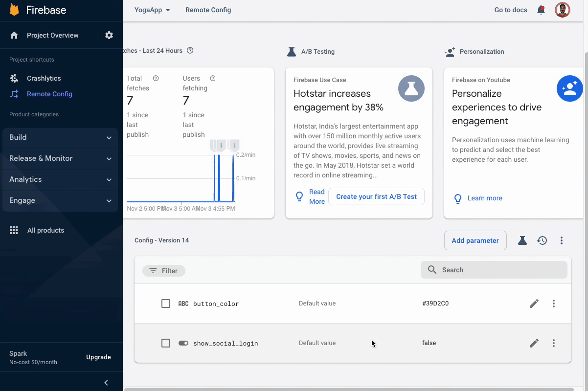
Task: Click the #39D2C0 value
Action: coord(435,304)
